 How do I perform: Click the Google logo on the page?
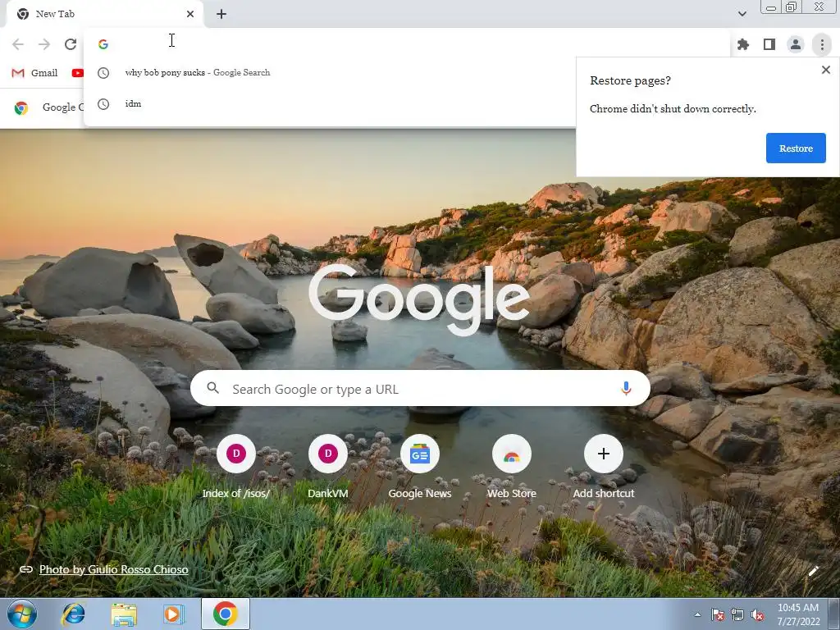point(419,299)
